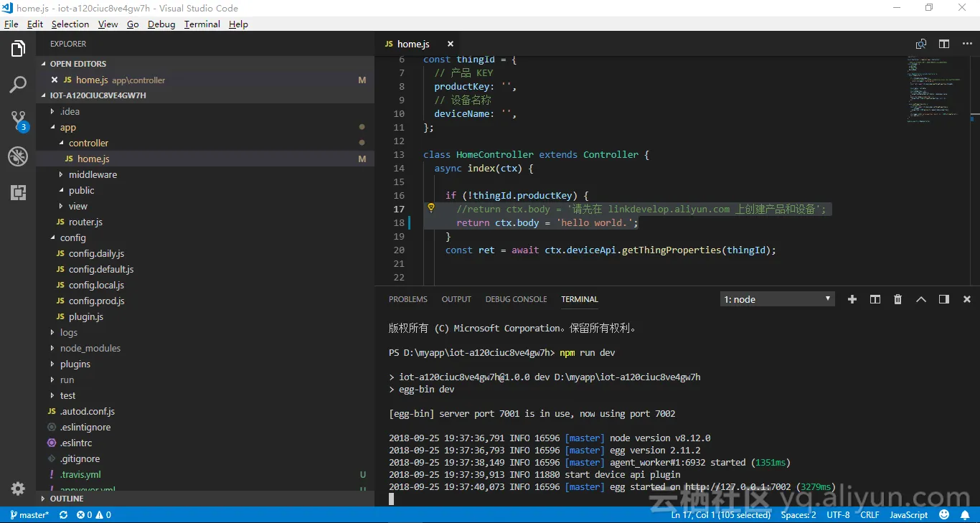Open plugin.js file in config
The height and width of the screenshot is (523, 980).
pyautogui.click(x=205, y=316)
